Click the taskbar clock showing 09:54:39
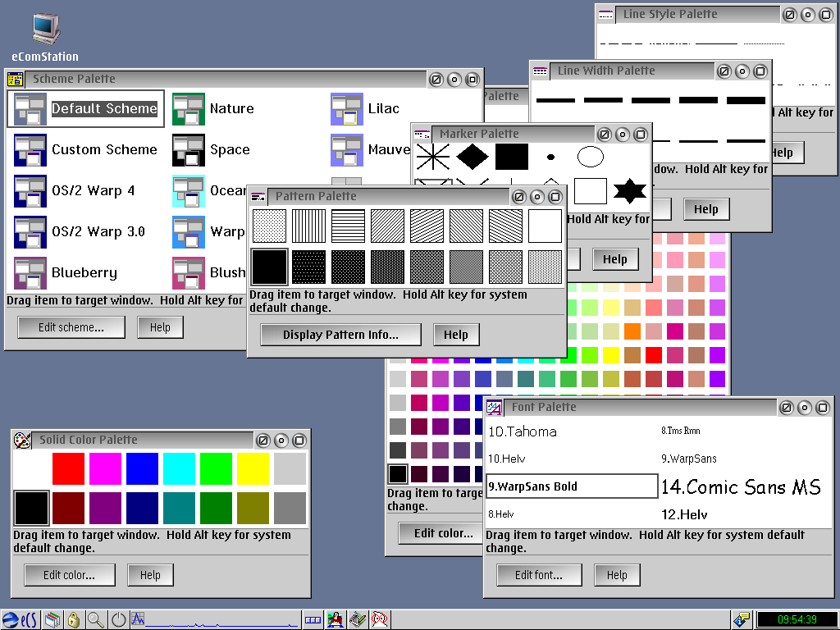 (x=797, y=620)
